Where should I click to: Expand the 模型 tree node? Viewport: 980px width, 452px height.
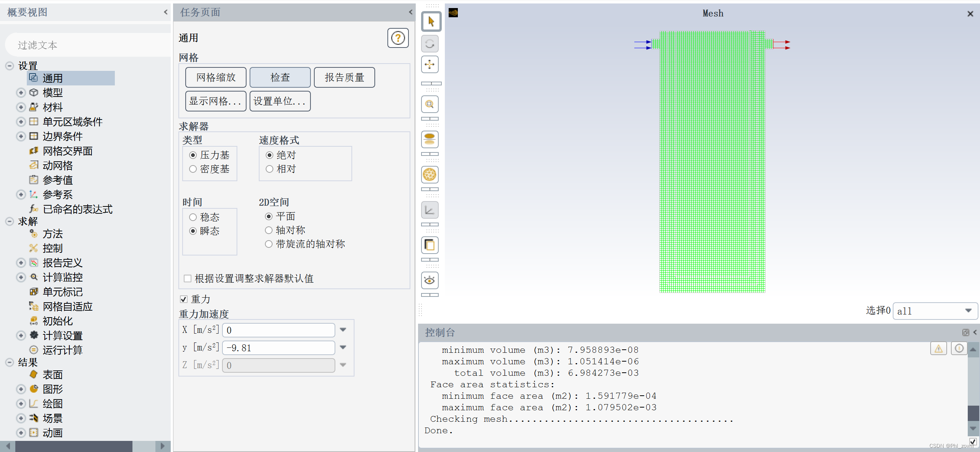pyautogui.click(x=21, y=93)
